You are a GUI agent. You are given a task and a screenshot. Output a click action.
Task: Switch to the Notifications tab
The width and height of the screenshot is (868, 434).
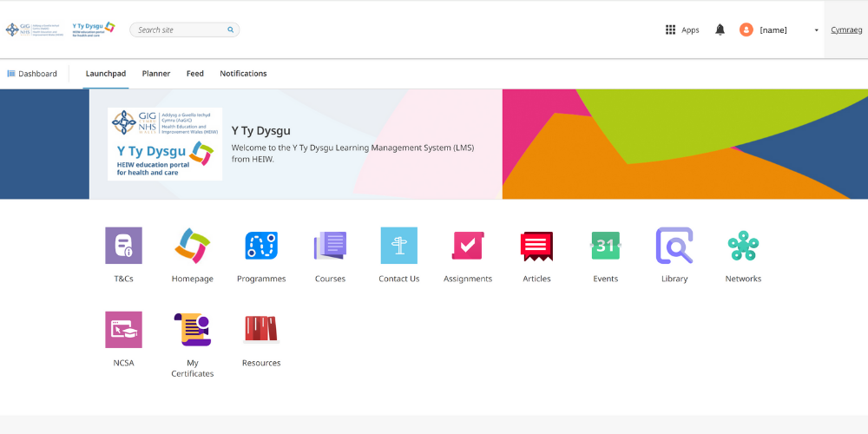pos(243,74)
